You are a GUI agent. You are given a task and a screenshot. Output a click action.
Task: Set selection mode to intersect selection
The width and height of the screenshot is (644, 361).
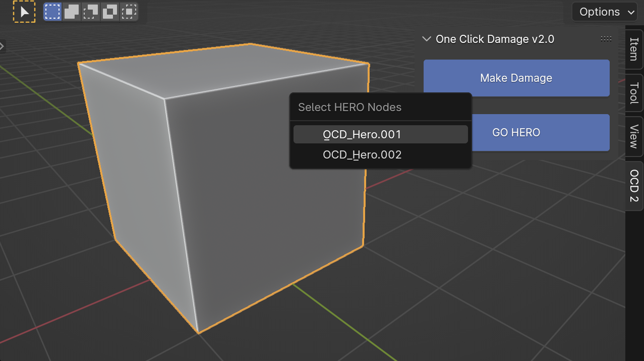(x=129, y=12)
